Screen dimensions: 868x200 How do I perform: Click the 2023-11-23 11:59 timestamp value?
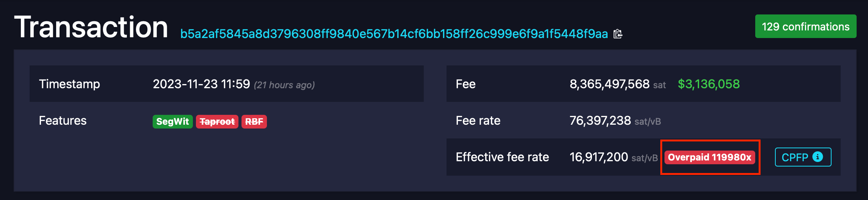tap(201, 84)
